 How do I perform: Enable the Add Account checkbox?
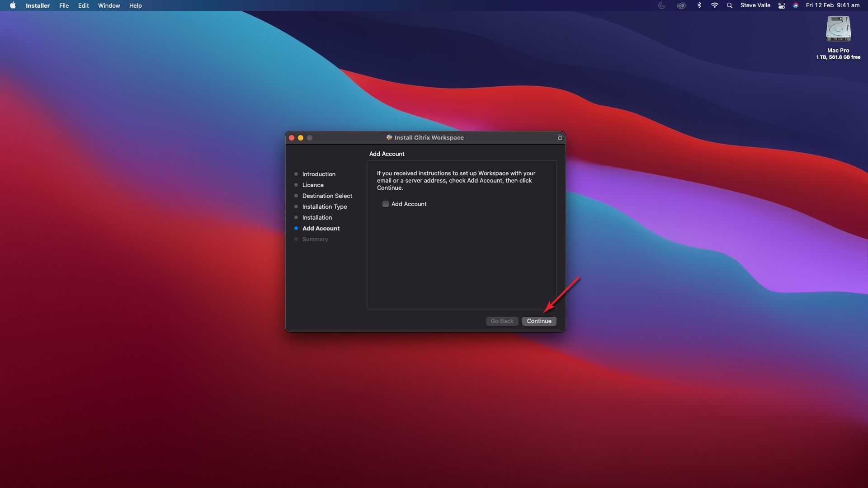(x=386, y=204)
